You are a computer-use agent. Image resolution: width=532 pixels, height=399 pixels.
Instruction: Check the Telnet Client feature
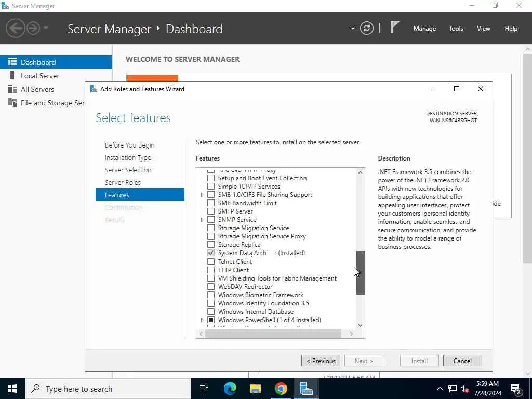[211, 262]
